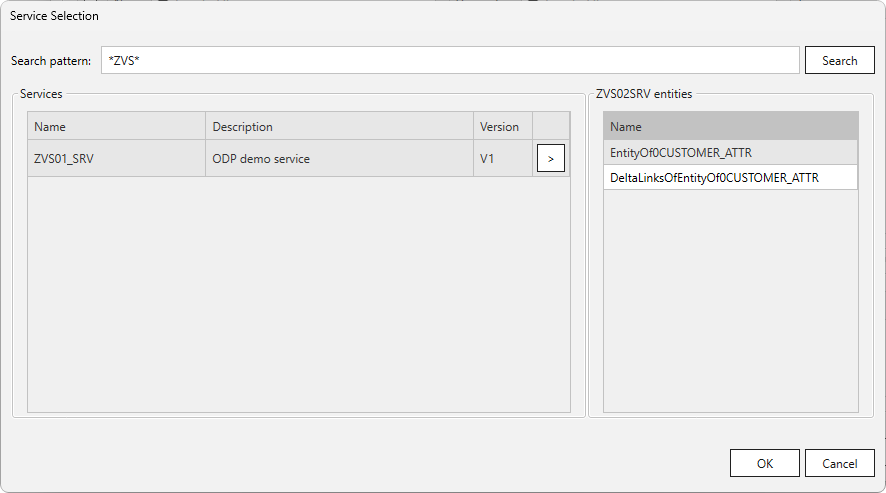Click the Services group label

click(x=41, y=93)
